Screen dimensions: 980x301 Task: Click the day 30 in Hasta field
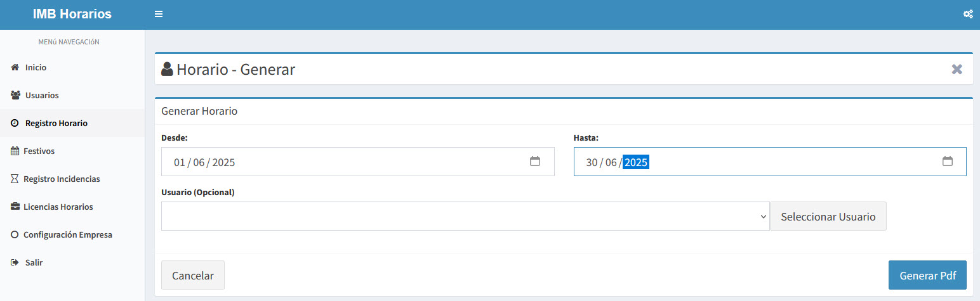point(592,162)
